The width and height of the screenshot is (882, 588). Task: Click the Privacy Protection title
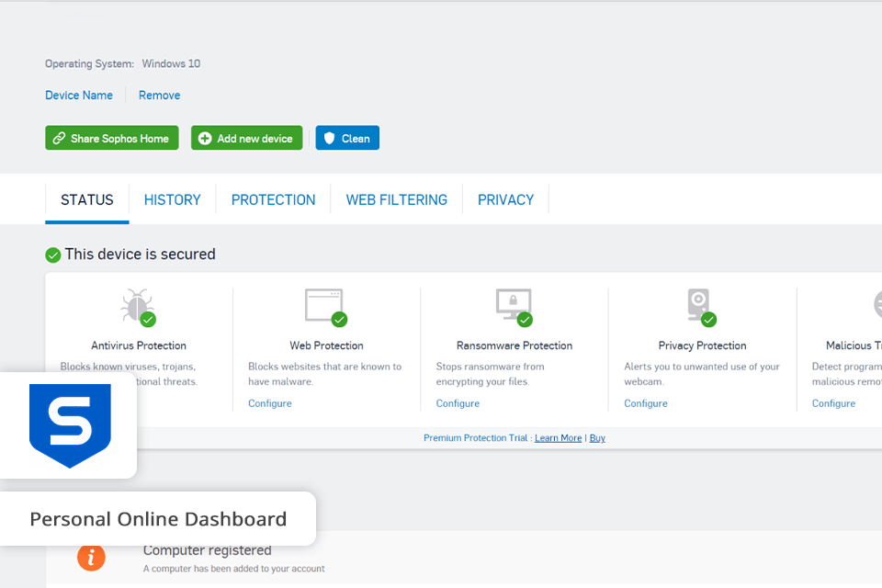pyautogui.click(x=702, y=345)
